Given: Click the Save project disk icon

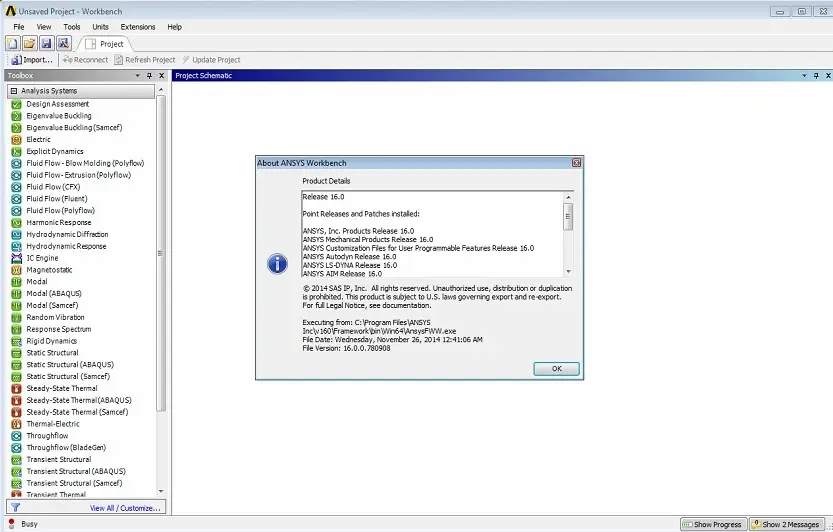Looking at the screenshot, I should pyautogui.click(x=47, y=44).
